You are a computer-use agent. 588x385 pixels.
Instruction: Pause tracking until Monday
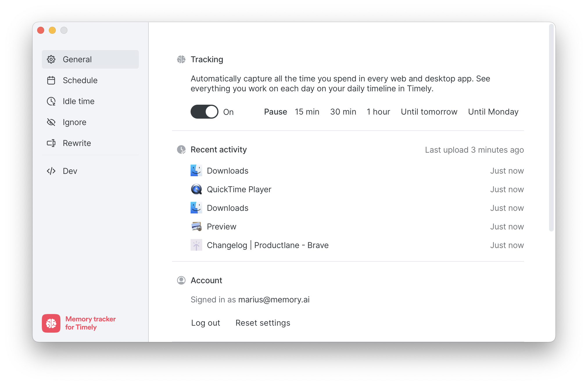pos(493,112)
